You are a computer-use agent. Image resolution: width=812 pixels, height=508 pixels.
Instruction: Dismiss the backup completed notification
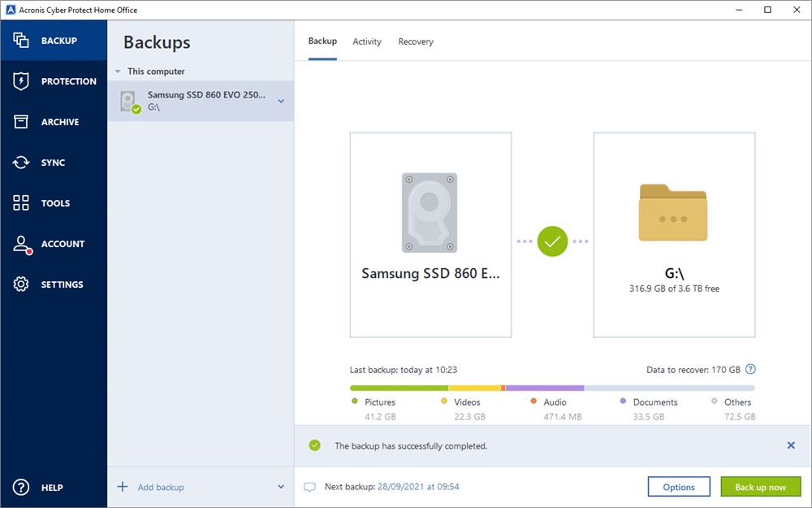tap(790, 445)
